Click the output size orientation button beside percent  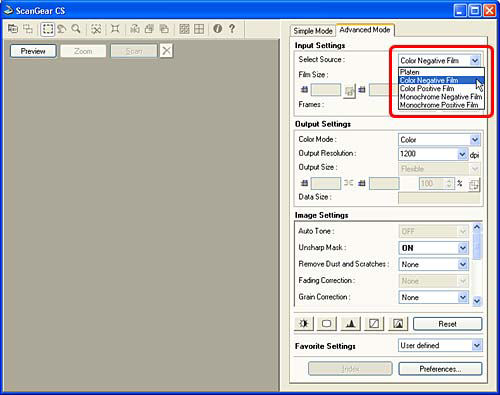(x=474, y=184)
